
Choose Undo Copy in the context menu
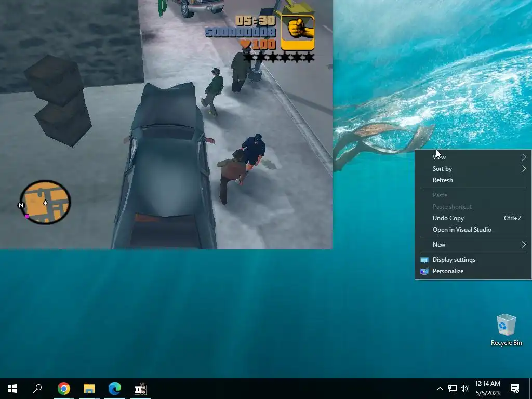tap(473, 218)
